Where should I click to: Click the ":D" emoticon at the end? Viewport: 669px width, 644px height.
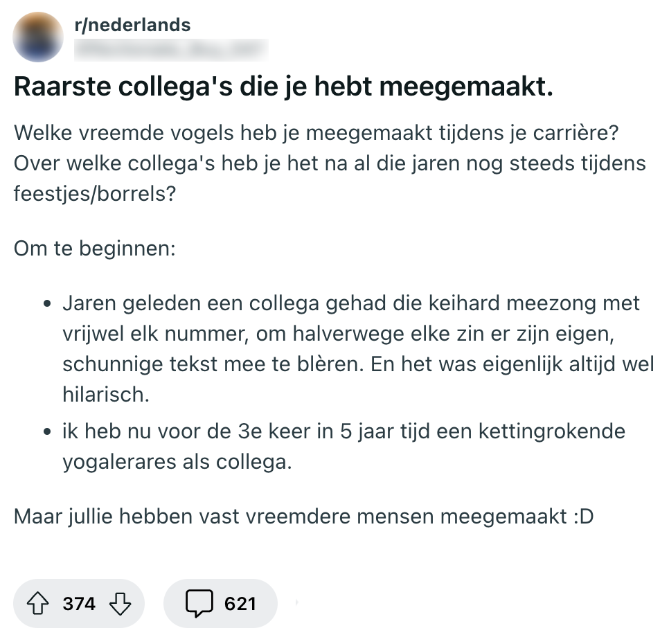click(583, 517)
